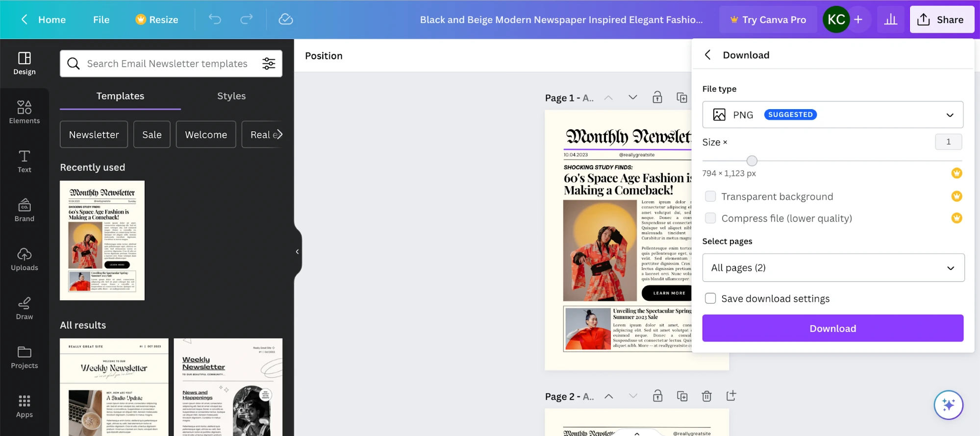Click the Size slider handle
Screen dimensions: 980x436
752,161
